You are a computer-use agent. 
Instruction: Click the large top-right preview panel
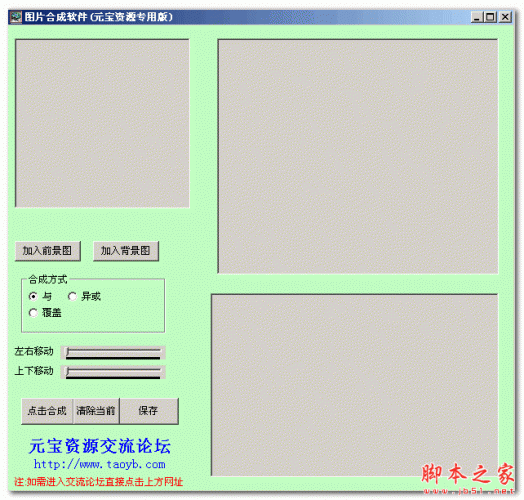coord(358,156)
